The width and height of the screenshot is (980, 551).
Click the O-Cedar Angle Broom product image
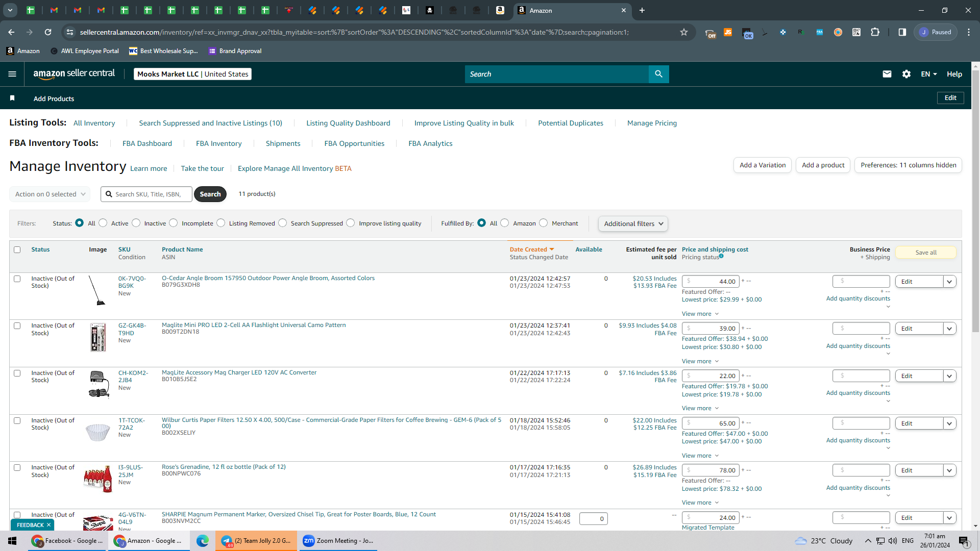[x=96, y=290]
